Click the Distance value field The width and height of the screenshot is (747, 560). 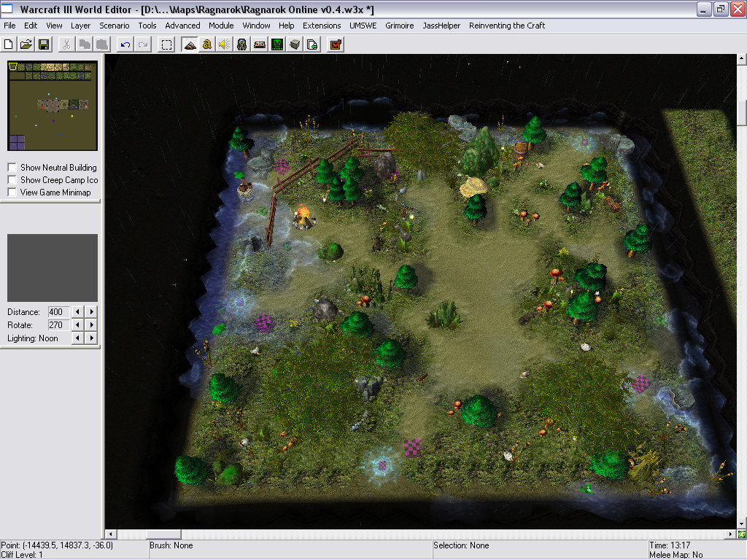coord(58,312)
